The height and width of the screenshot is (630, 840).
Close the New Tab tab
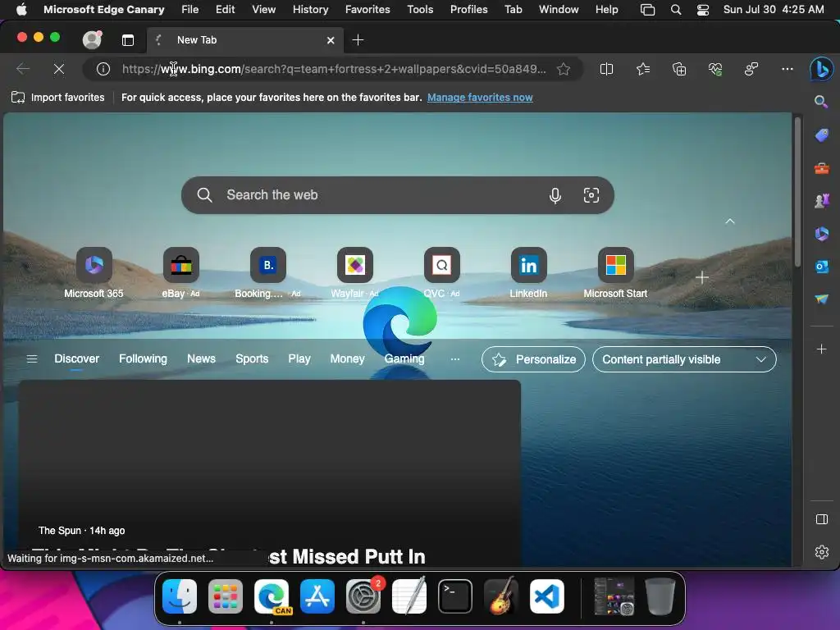pyautogui.click(x=331, y=40)
